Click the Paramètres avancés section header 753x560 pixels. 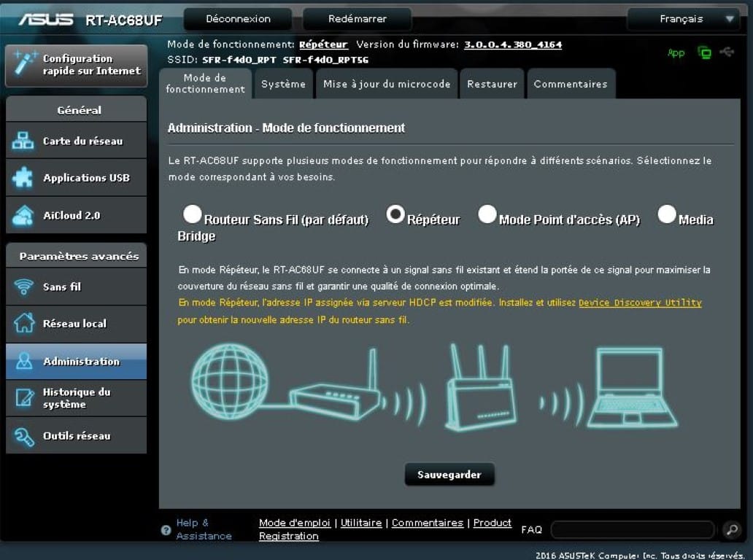point(77,256)
